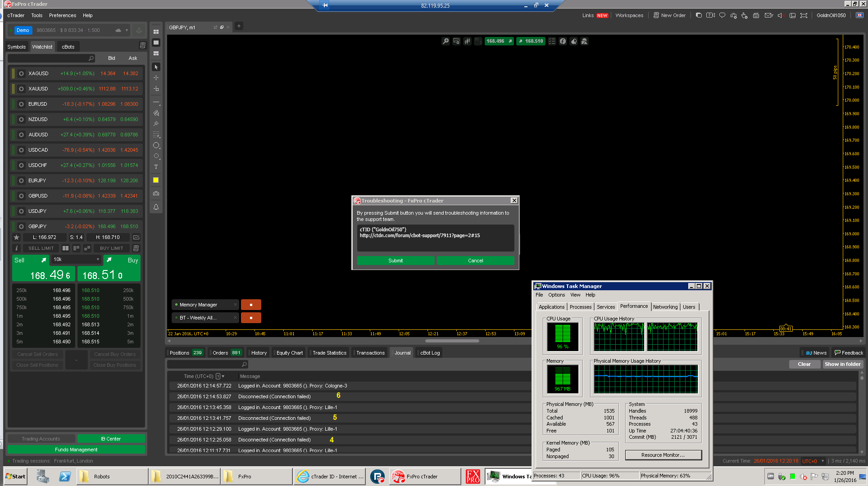Open the Trade Statistics tab
The width and height of the screenshot is (868, 486).
coord(329,353)
